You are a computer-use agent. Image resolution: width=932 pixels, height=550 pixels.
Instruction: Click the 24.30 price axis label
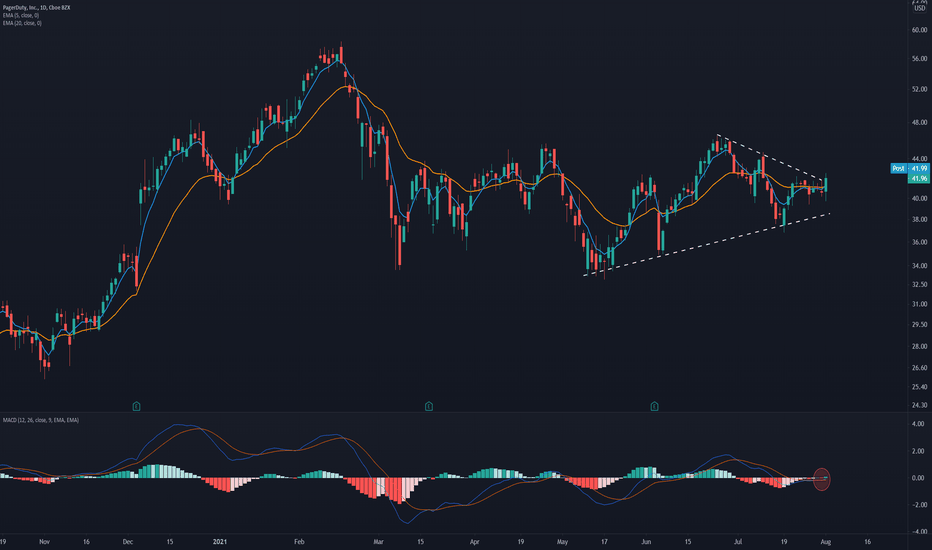(x=919, y=406)
